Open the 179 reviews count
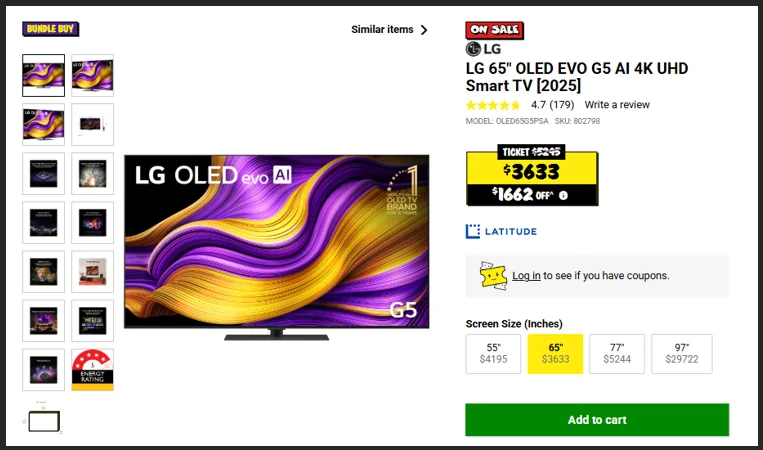This screenshot has width=763, height=450. (562, 105)
